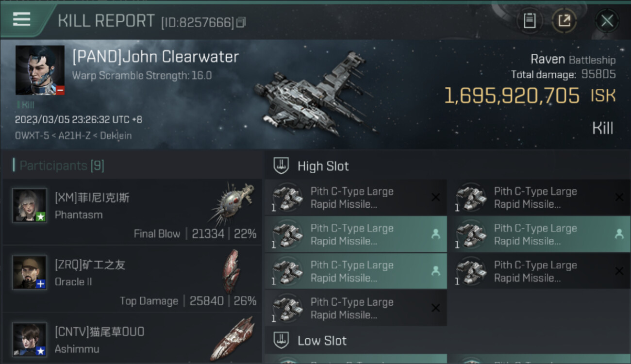Image resolution: width=631 pixels, height=364 pixels.
Task: Open the Phantasm pilot participant row
Action: click(x=132, y=212)
